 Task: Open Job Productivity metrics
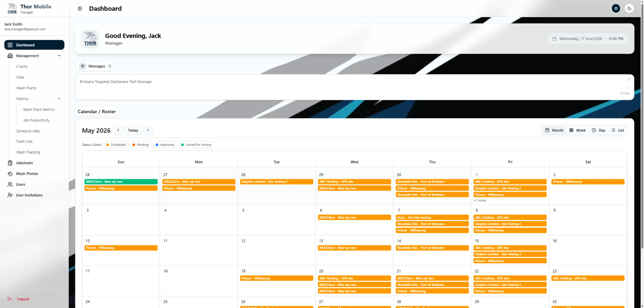pos(36,120)
